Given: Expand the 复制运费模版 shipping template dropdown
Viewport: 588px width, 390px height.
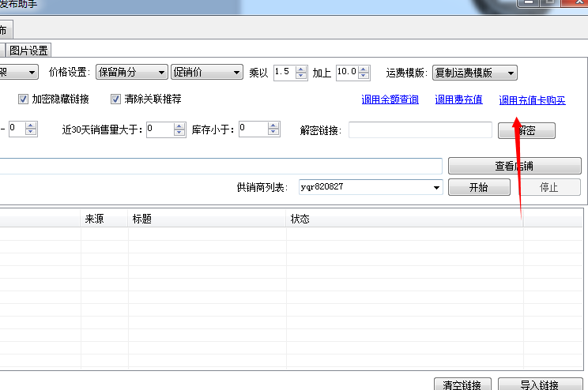Looking at the screenshot, I should [x=474, y=73].
